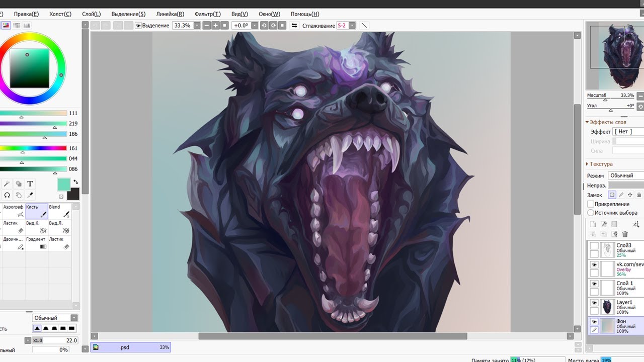Select the shape tool icon
This screenshot has height=362, width=644.
click(19, 184)
